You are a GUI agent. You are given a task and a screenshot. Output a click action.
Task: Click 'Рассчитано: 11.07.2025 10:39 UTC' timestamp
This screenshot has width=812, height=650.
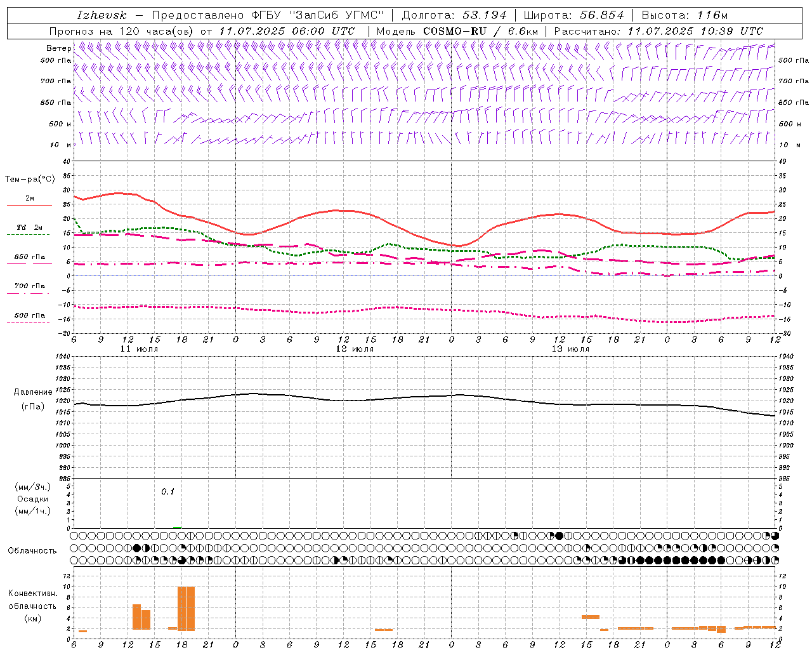658,31
